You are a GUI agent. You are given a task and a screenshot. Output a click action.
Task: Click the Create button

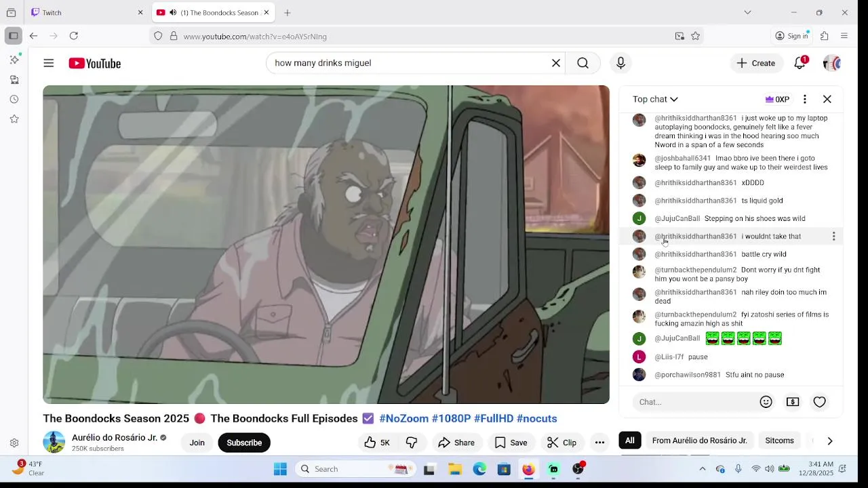coord(755,63)
